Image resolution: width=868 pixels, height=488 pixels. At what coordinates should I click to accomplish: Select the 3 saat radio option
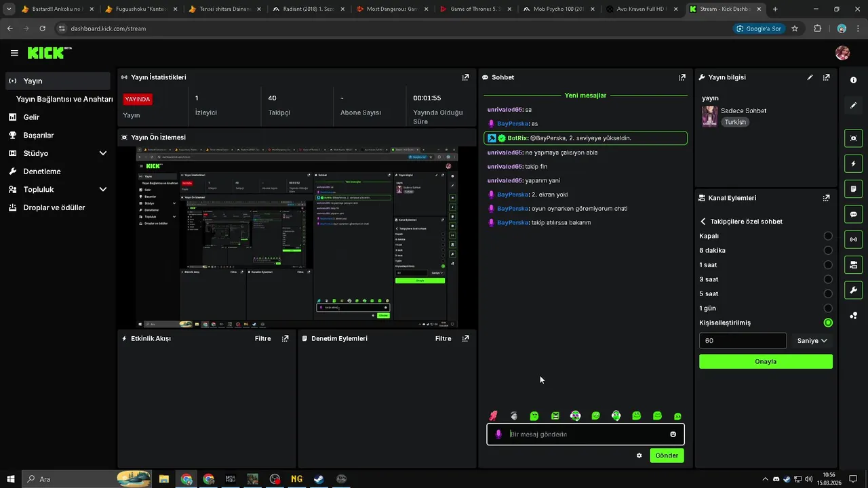(828, 279)
